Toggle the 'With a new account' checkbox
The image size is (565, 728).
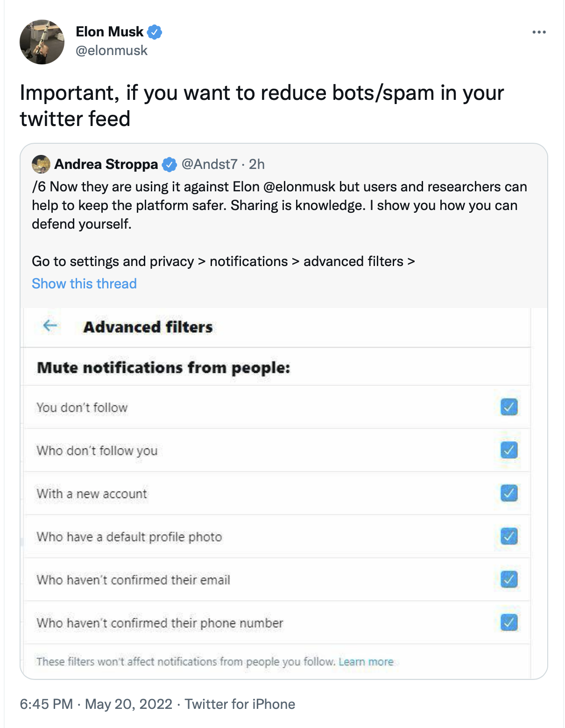point(509,493)
